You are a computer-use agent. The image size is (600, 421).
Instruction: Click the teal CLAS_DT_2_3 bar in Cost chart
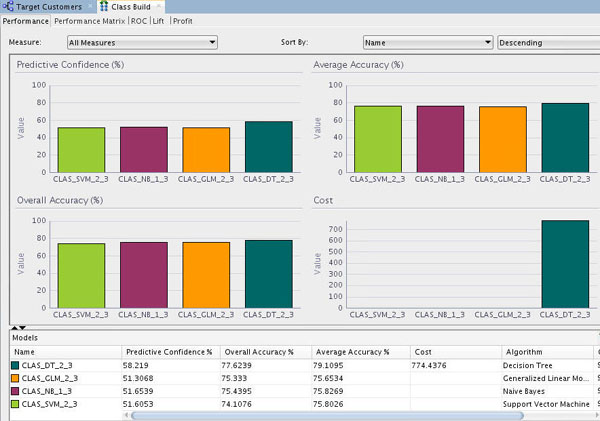coord(564,264)
